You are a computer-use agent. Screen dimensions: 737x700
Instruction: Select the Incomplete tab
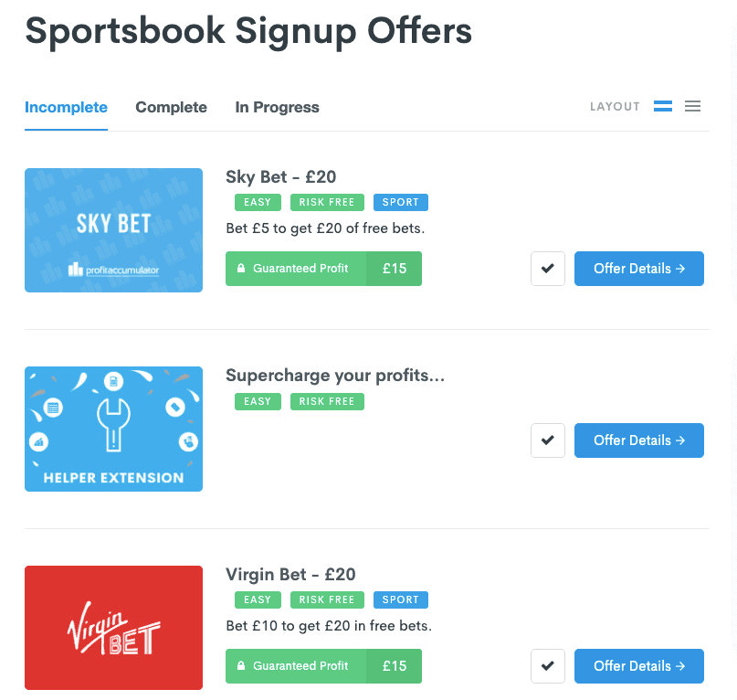(x=67, y=107)
